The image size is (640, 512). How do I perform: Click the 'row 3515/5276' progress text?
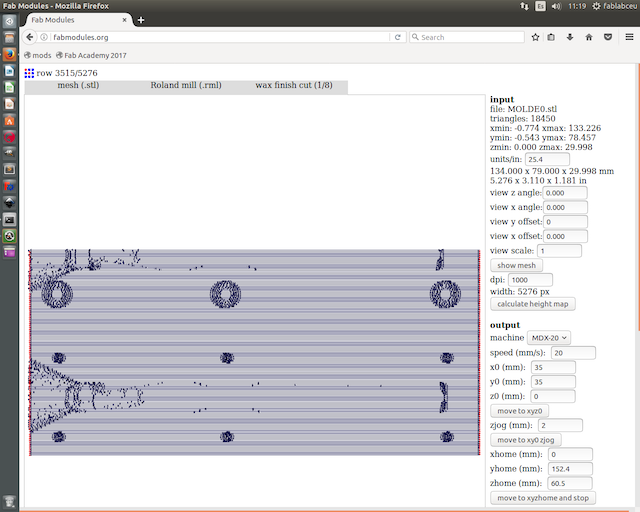coord(67,73)
